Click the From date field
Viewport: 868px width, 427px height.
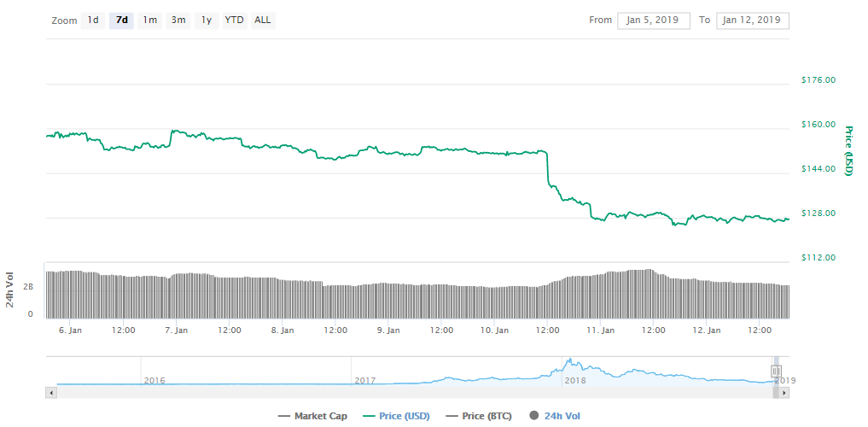pos(653,20)
